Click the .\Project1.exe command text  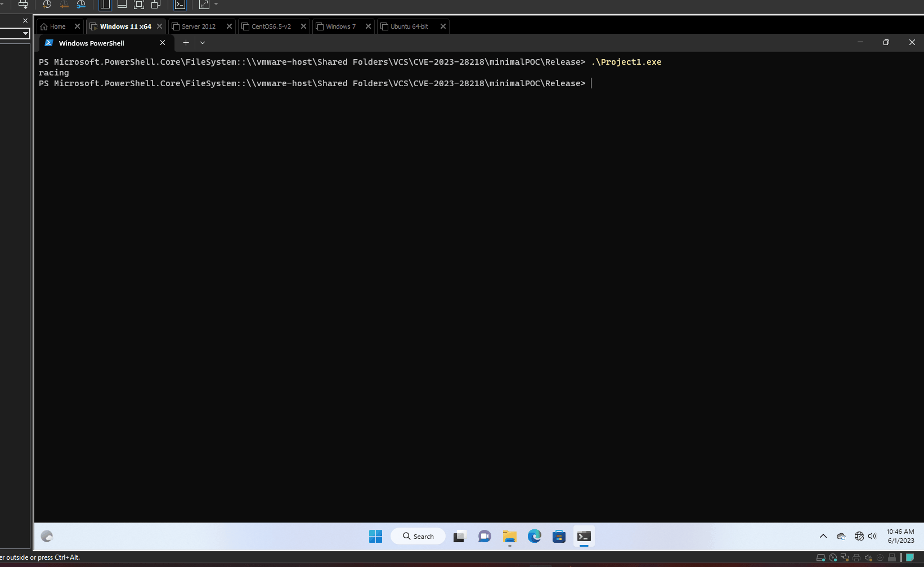click(x=626, y=62)
